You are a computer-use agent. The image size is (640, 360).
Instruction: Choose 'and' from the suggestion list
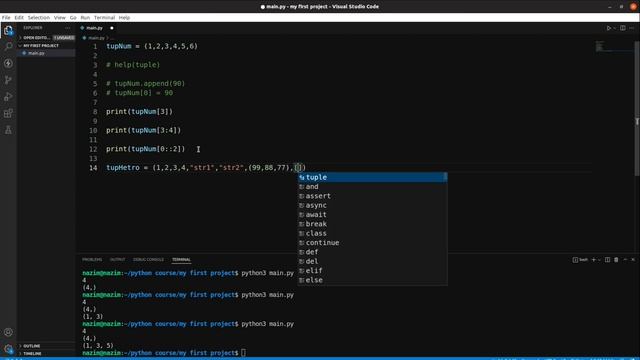tap(372, 187)
